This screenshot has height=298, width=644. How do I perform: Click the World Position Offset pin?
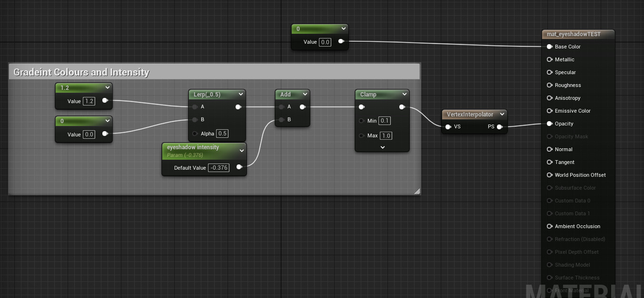click(550, 175)
